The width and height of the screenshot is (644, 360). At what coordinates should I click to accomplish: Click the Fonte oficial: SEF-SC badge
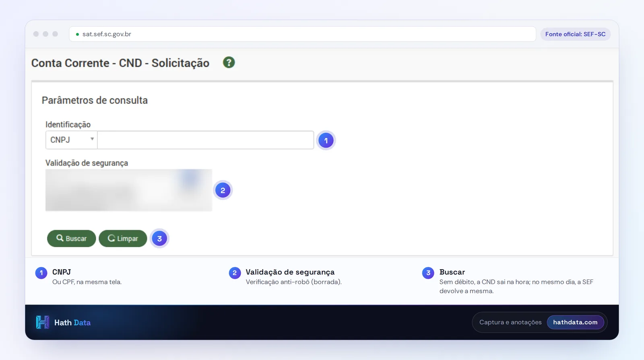[575, 34]
